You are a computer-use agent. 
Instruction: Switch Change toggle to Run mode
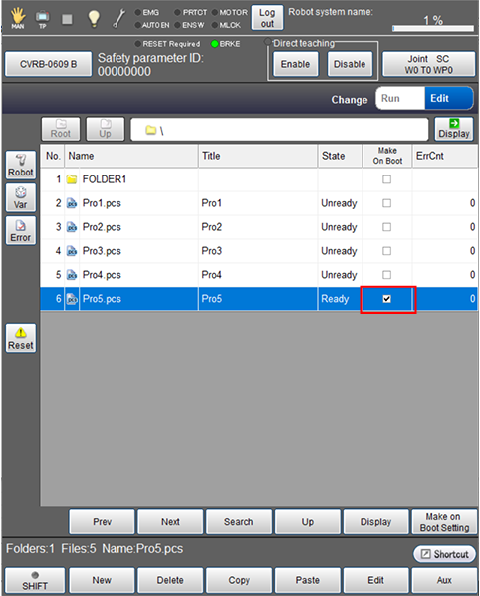(x=400, y=98)
